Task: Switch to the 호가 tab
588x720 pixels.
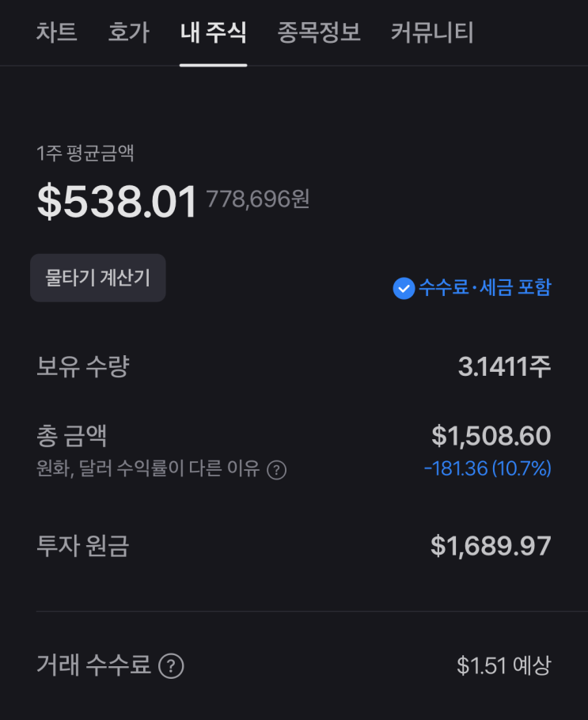Action: [x=128, y=33]
